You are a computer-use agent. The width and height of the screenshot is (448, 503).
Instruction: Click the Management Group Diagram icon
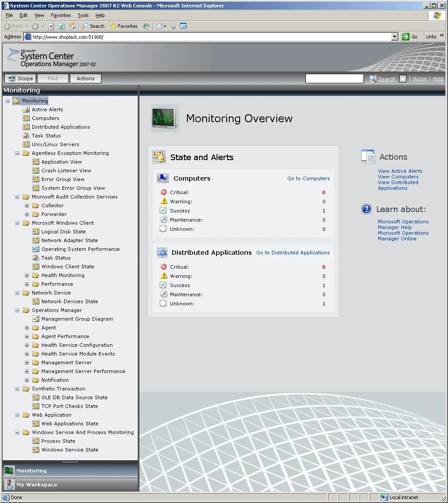(36, 319)
